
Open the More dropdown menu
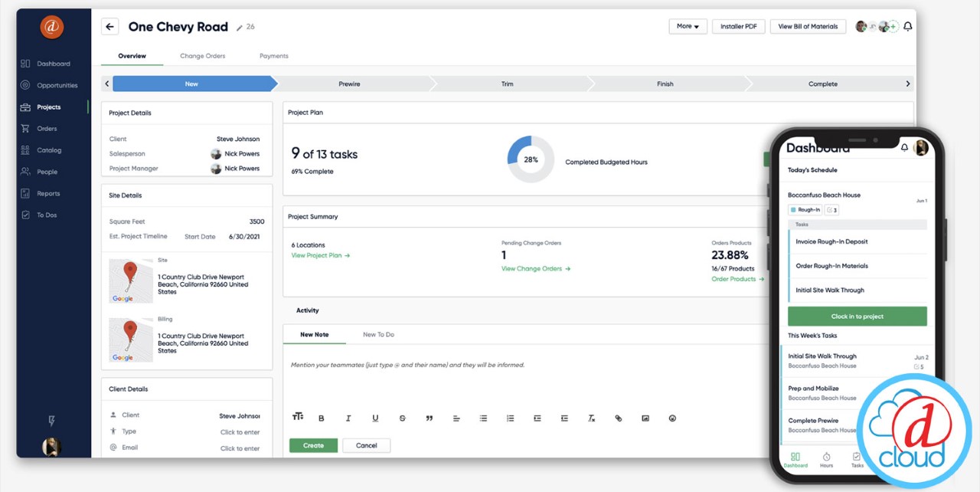[x=687, y=26]
